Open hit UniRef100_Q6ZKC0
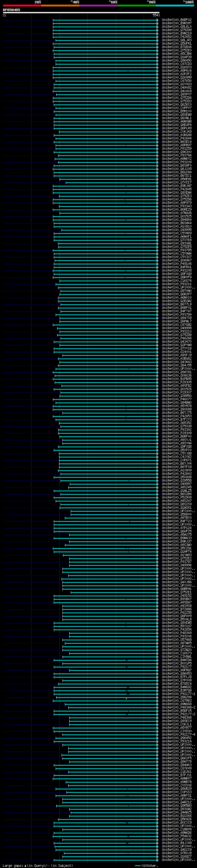The width and height of the screenshot is (197, 868). pos(176,104)
